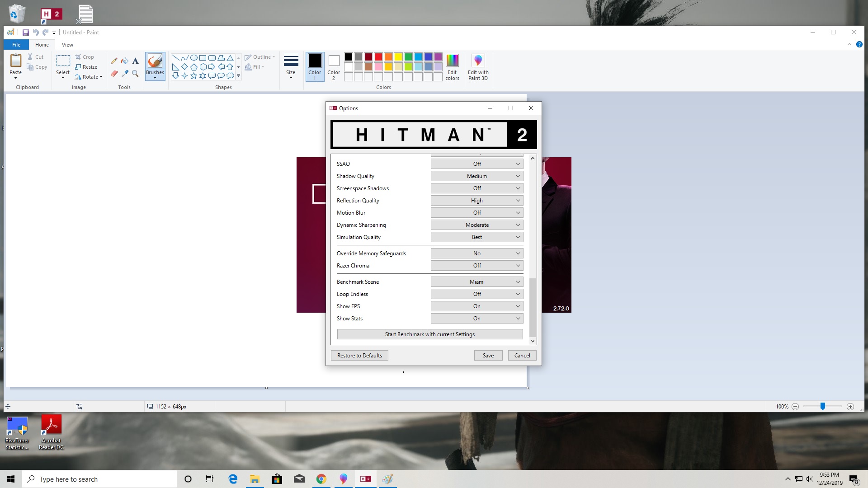The width and height of the screenshot is (868, 488).
Task: Select the Text tool in Paint
Action: click(x=135, y=61)
